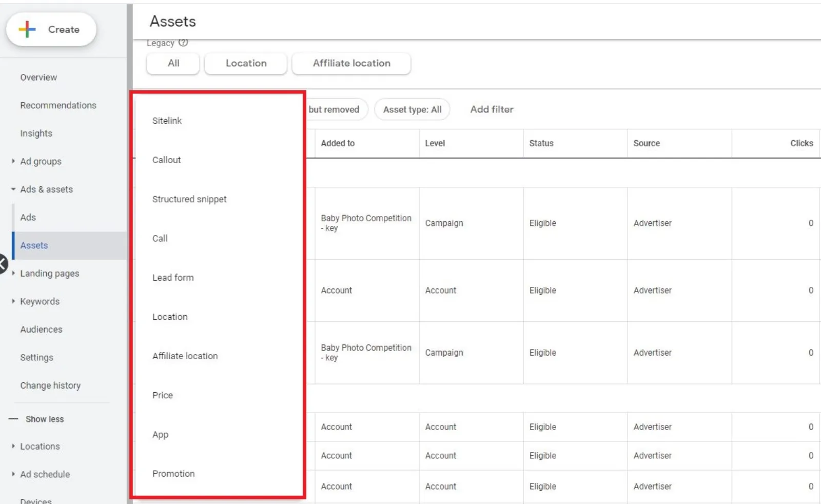Choose Promotion asset type

(173, 474)
